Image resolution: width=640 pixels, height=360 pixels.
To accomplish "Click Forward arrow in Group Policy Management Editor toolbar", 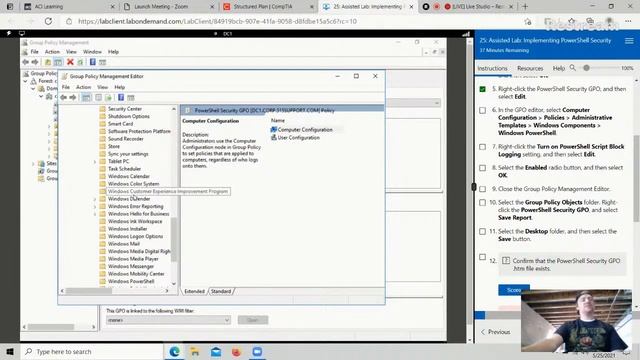I will point(73,98).
